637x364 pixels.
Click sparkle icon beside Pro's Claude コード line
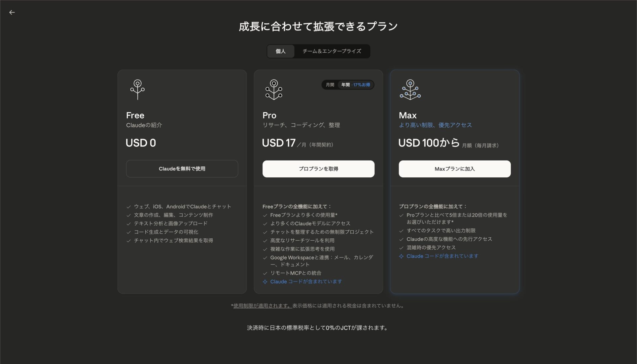(x=265, y=282)
